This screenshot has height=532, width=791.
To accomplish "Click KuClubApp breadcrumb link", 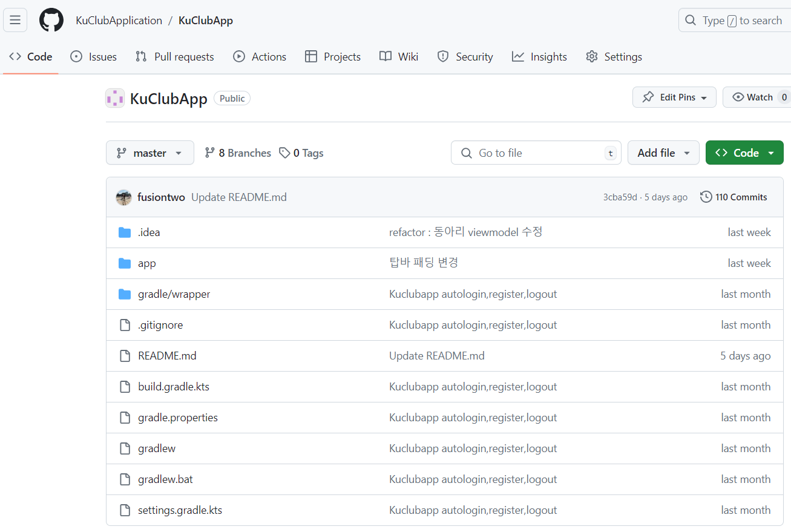I will [x=206, y=21].
